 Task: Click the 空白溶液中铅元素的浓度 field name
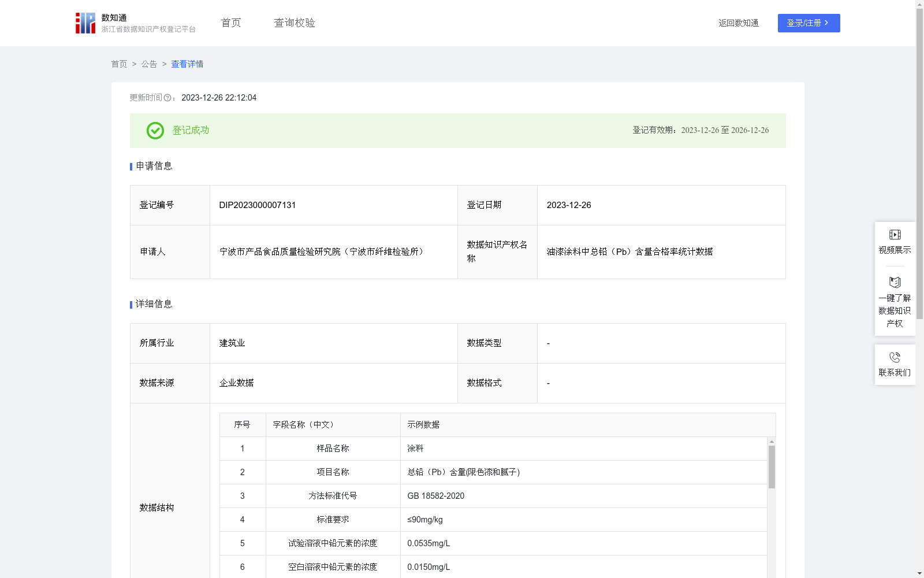pos(333,567)
